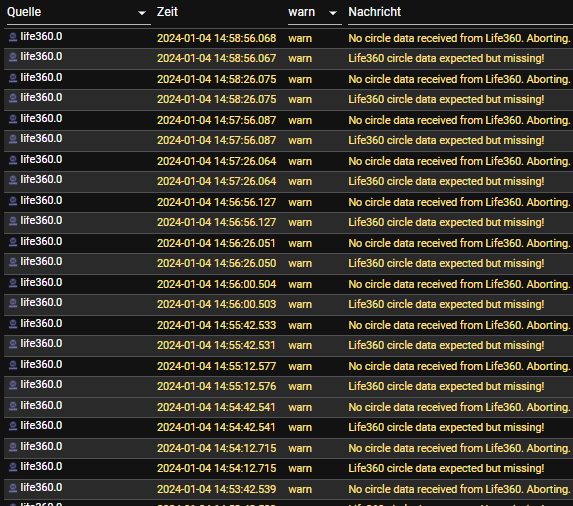
Task: Click life360.0 adapter icon in 14:58:56.067 row
Action: tap(13, 57)
